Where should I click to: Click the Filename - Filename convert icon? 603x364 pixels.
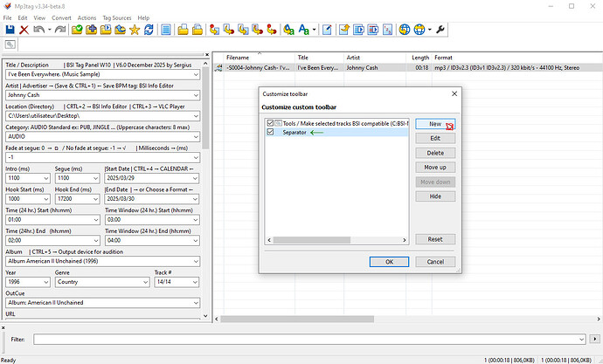click(x=243, y=30)
